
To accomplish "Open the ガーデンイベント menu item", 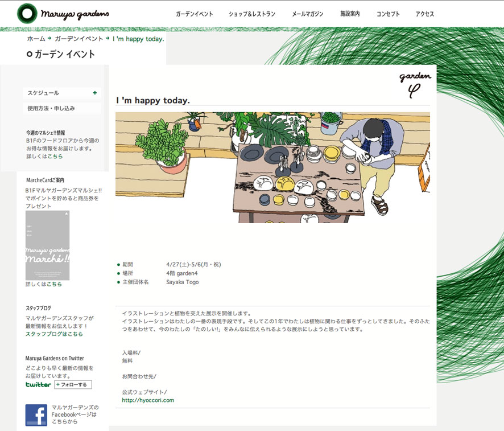I will [x=195, y=14].
